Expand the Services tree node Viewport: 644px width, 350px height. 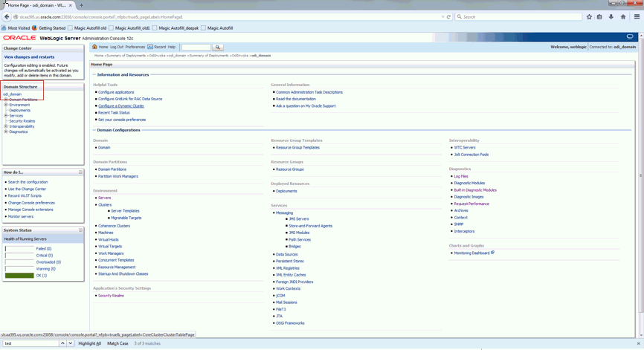[6, 116]
